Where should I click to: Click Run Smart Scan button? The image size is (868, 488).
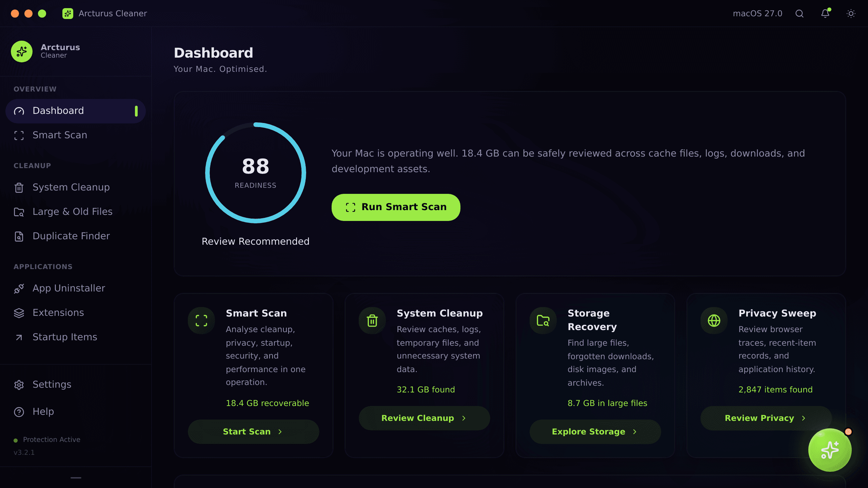(396, 207)
